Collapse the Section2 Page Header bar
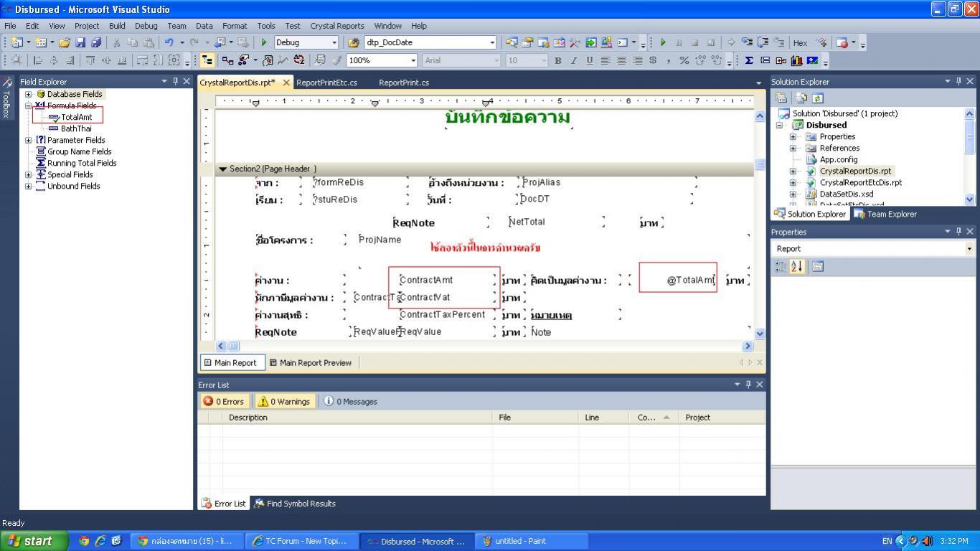Viewport: 980px width, 551px height. click(222, 169)
